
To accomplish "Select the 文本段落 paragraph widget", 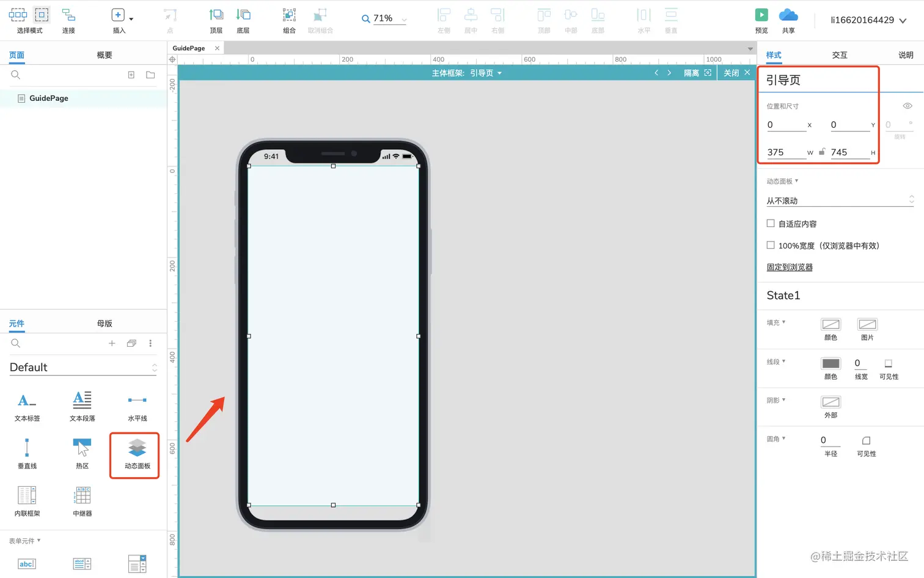I will pos(82,406).
